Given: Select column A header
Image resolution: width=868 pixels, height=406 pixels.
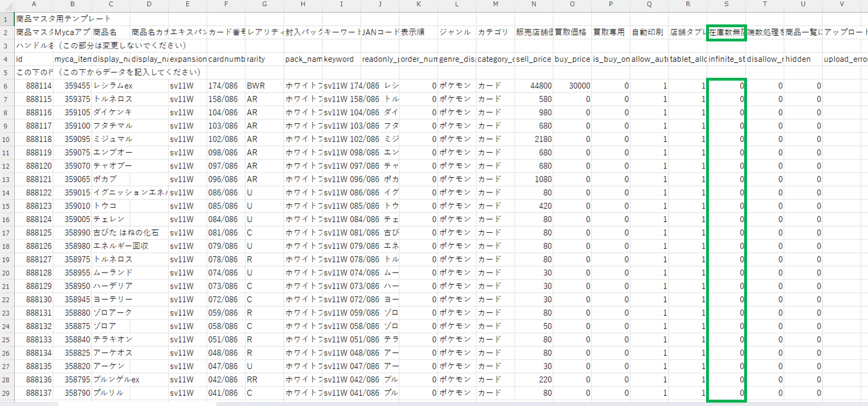Looking at the screenshot, I should pyautogui.click(x=34, y=5).
